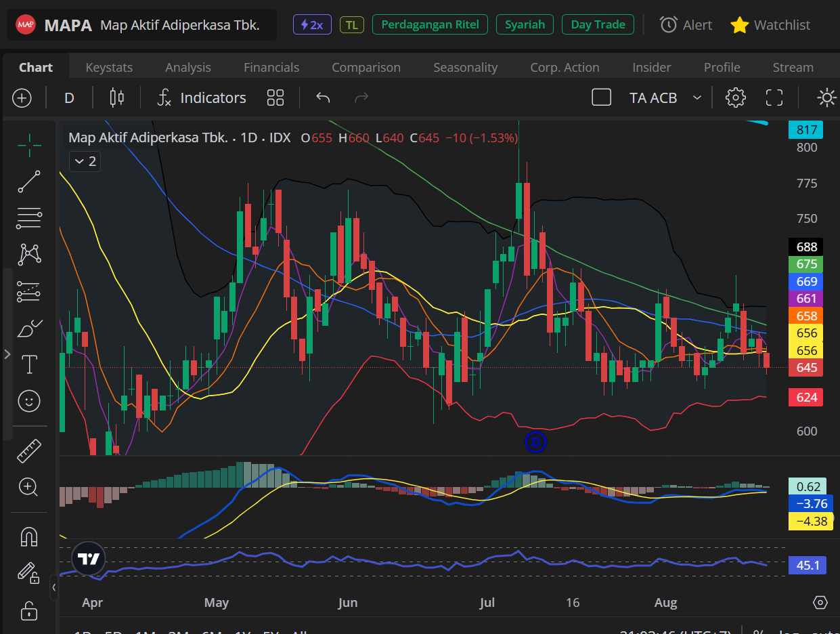The width and height of the screenshot is (840, 634).
Task: Go to the Seasonality tab
Action: click(x=466, y=67)
